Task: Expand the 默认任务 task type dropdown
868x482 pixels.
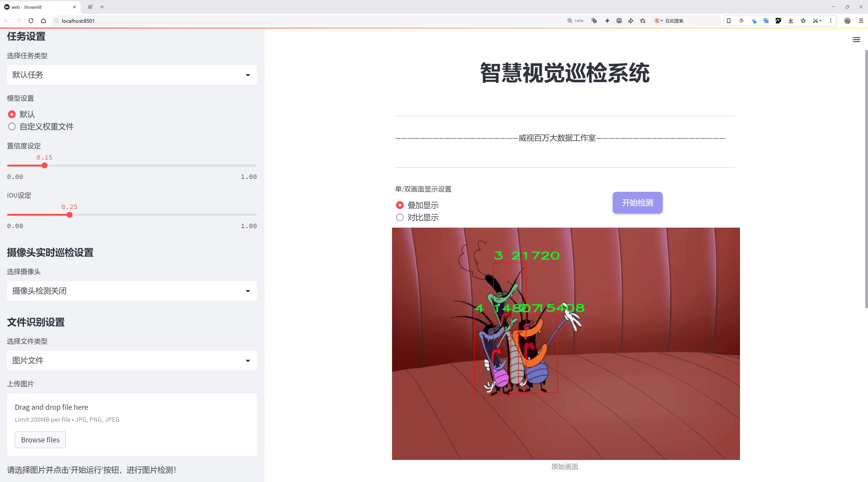Action: point(132,75)
